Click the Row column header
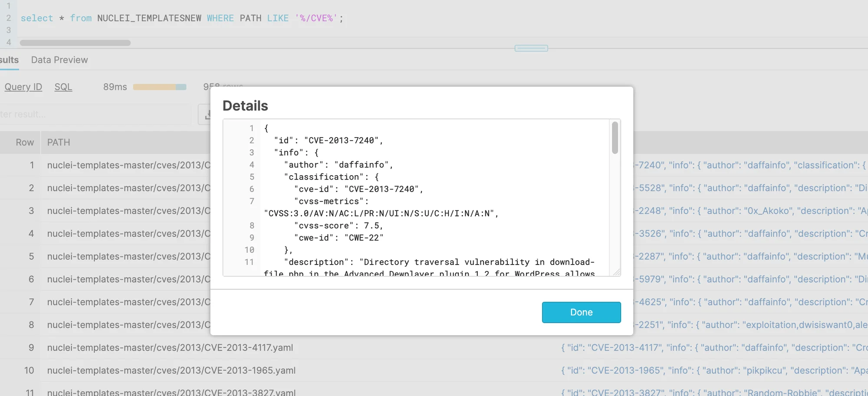 pos(25,142)
